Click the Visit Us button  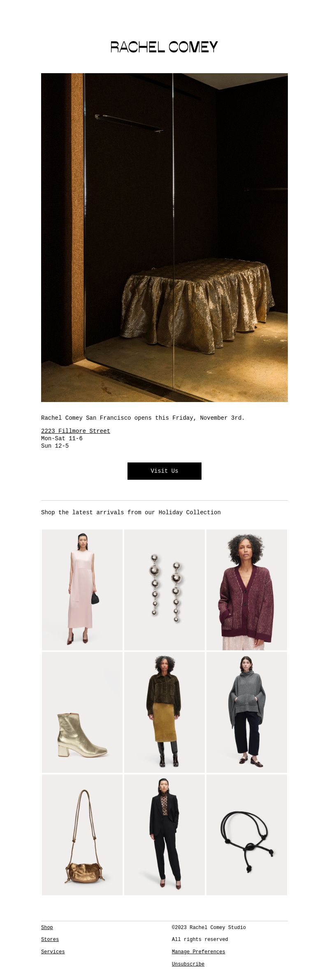pyautogui.click(x=164, y=471)
